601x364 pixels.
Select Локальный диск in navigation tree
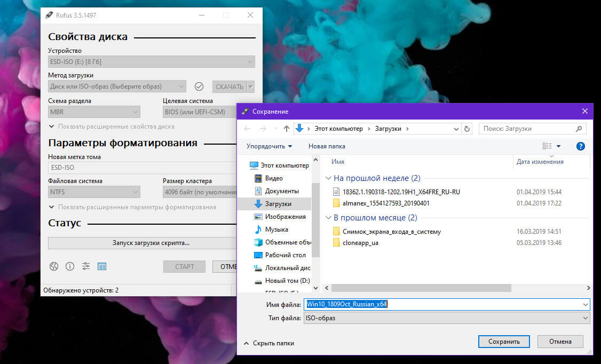[x=282, y=268]
